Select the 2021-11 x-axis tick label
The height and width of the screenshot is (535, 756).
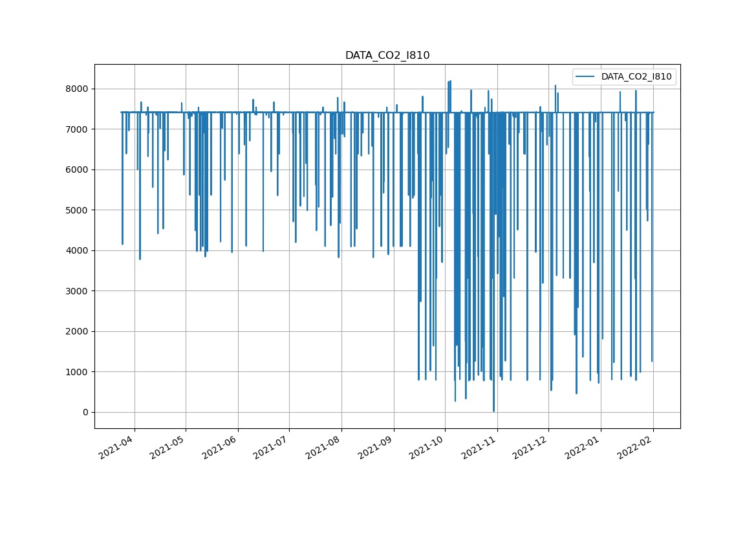pyautogui.click(x=481, y=446)
